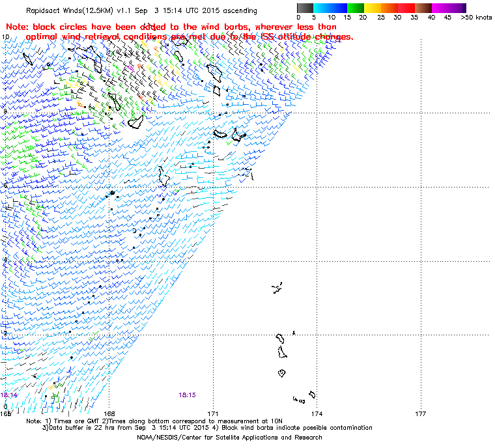This screenshot has width=495, height=448.
Task: Click the green 15-20 knots legend color
Action: click(356, 8)
